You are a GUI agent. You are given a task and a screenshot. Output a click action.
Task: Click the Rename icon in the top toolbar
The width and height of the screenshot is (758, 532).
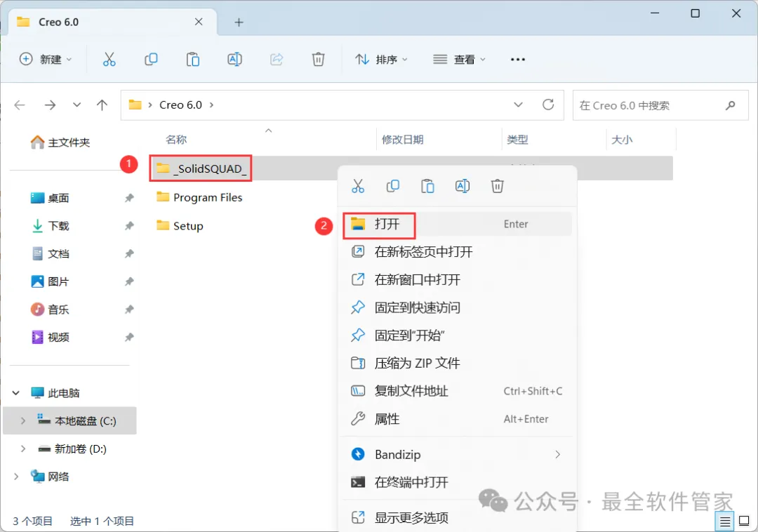tap(234, 60)
